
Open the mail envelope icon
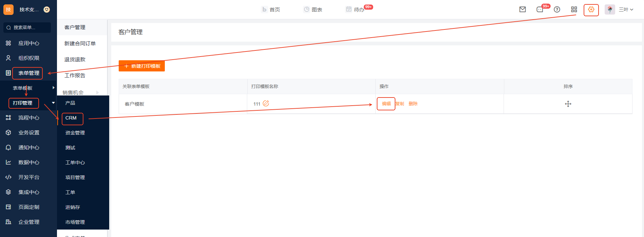click(523, 9)
